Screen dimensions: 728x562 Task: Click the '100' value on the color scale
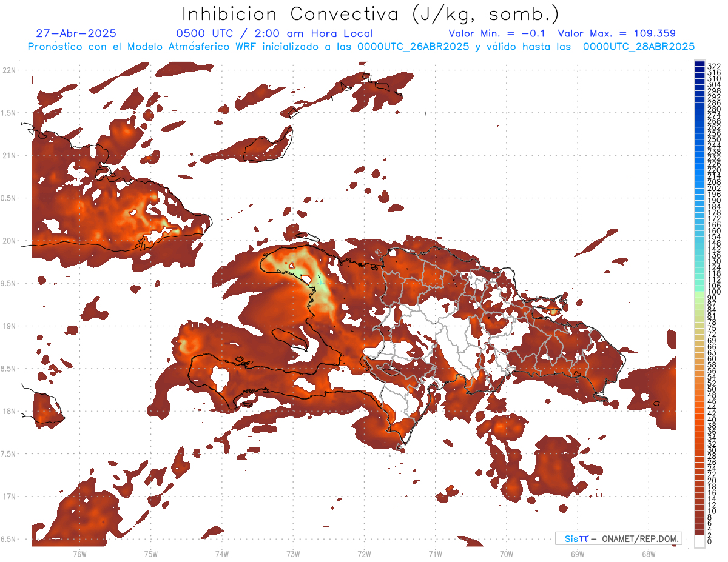point(714,292)
